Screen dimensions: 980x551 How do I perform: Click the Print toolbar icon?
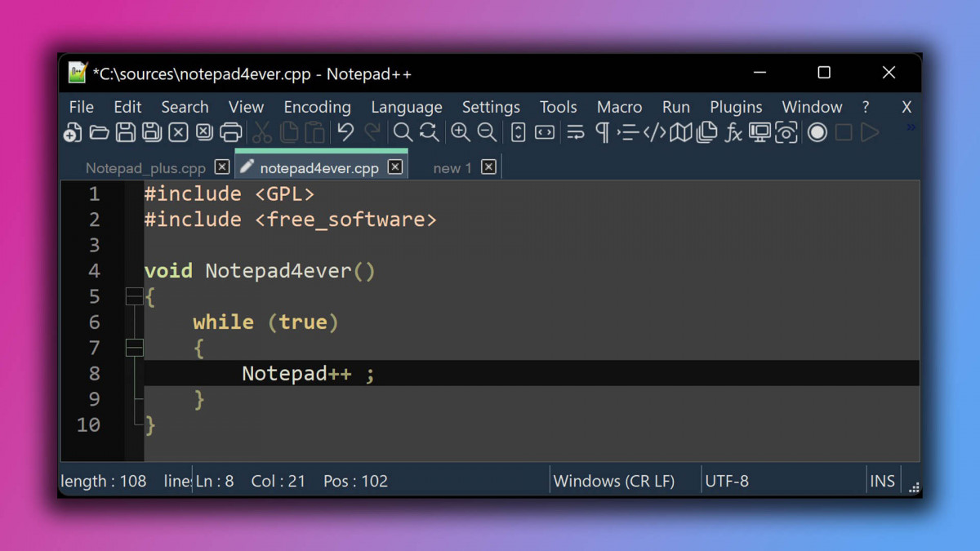[x=231, y=133]
